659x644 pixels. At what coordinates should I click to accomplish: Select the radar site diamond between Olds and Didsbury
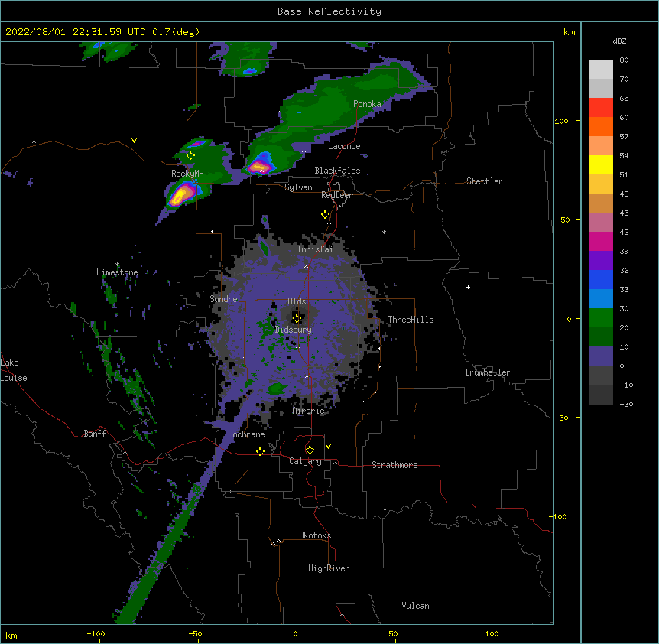[x=297, y=318]
